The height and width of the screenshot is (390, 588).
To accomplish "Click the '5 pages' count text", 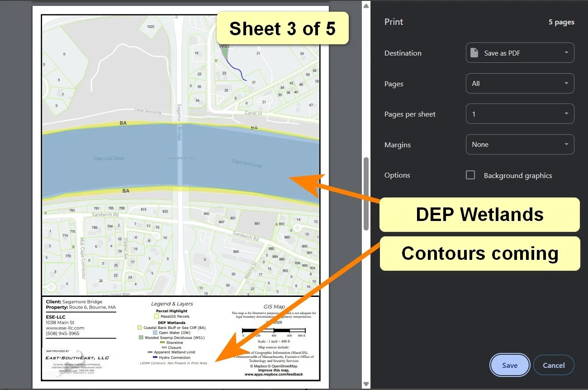I will click(561, 22).
